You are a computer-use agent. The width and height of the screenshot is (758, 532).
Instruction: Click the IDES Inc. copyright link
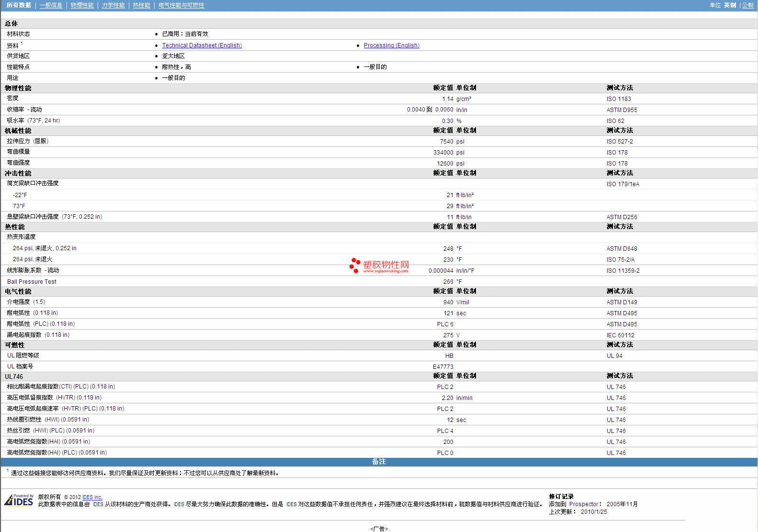point(92,497)
